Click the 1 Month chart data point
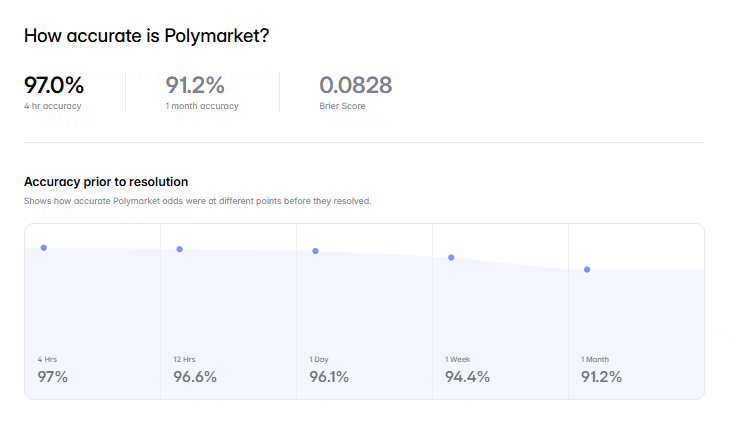 pyautogui.click(x=587, y=270)
